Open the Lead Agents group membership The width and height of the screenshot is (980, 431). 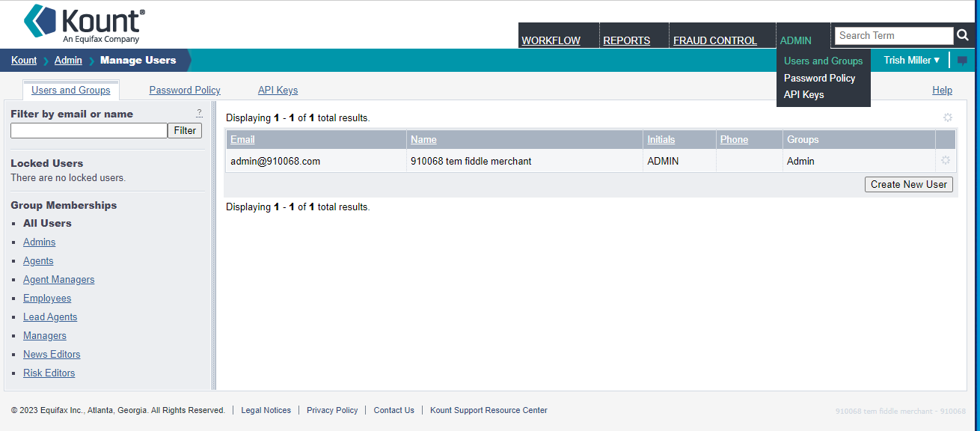click(x=50, y=317)
